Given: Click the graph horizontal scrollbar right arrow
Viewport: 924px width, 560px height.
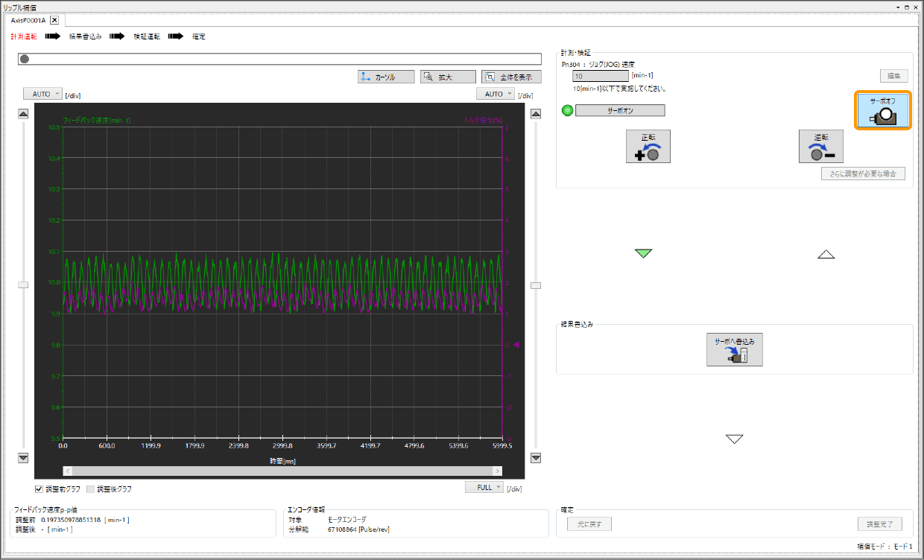Looking at the screenshot, I should [x=497, y=471].
